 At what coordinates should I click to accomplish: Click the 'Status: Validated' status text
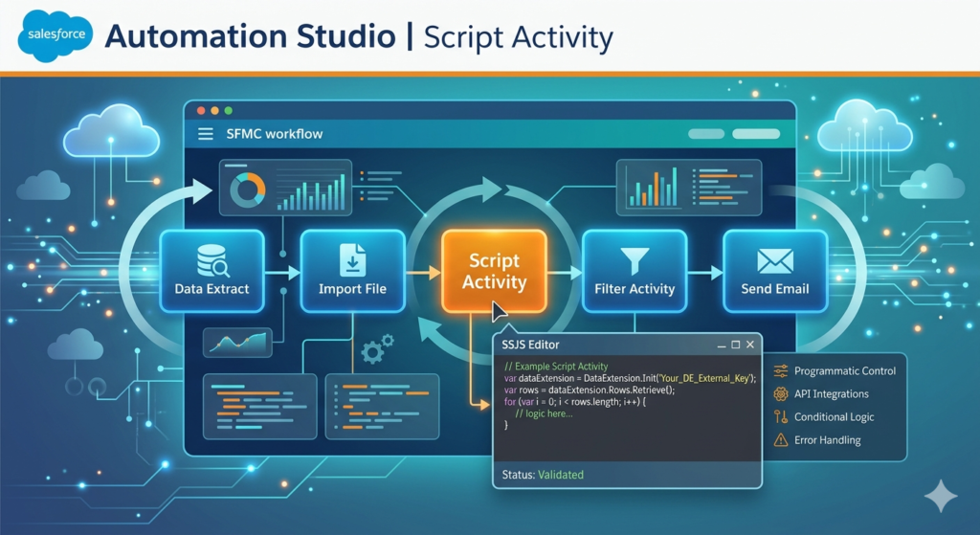[x=543, y=475]
